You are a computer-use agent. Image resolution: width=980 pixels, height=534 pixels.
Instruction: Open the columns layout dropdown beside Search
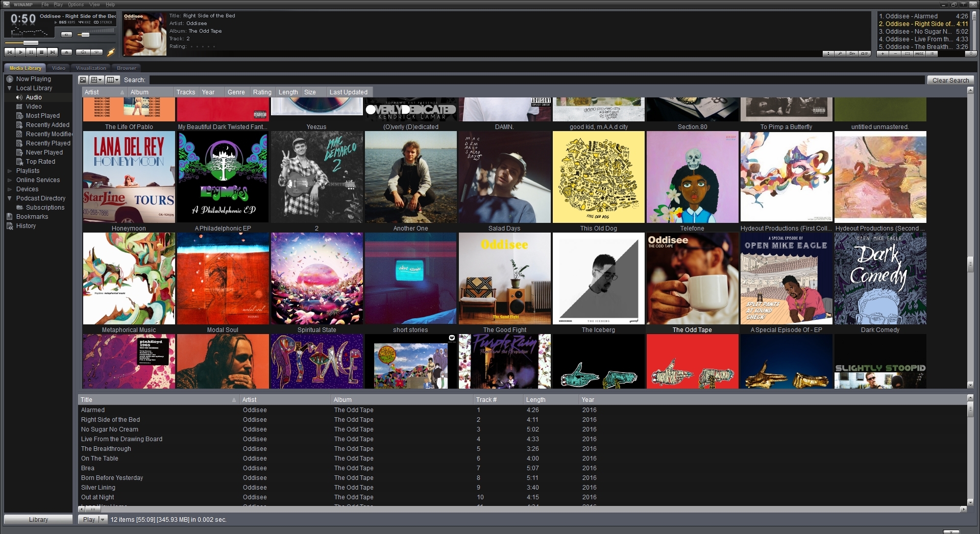click(113, 80)
